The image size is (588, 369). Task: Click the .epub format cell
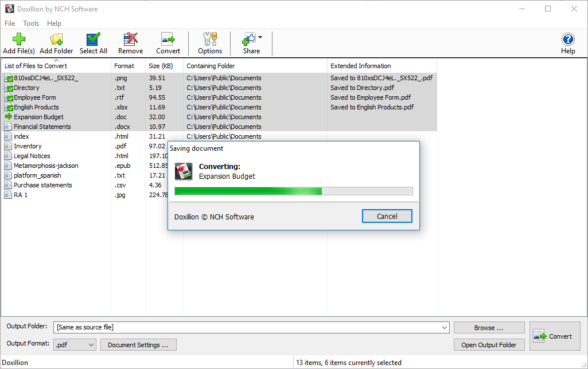coord(123,166)
